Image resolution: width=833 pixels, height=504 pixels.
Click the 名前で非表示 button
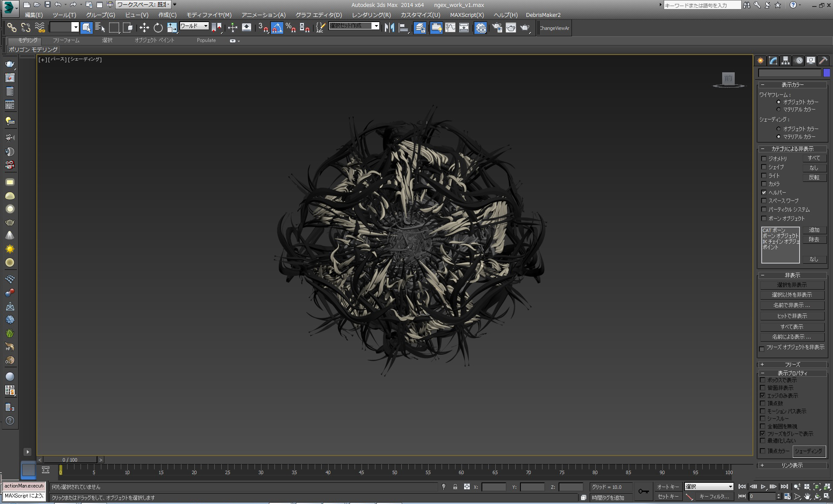[792, 305]
